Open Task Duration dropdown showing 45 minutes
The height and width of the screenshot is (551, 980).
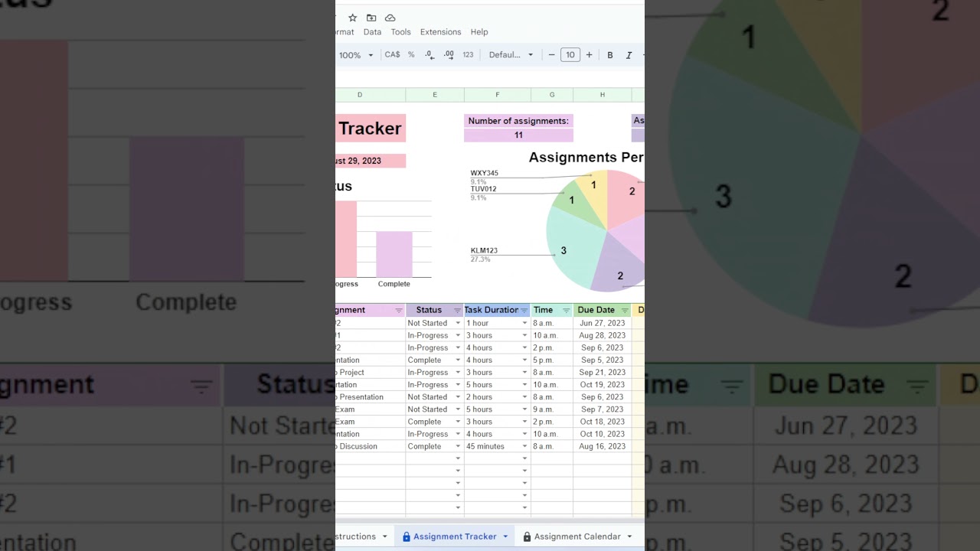[524, 447]
